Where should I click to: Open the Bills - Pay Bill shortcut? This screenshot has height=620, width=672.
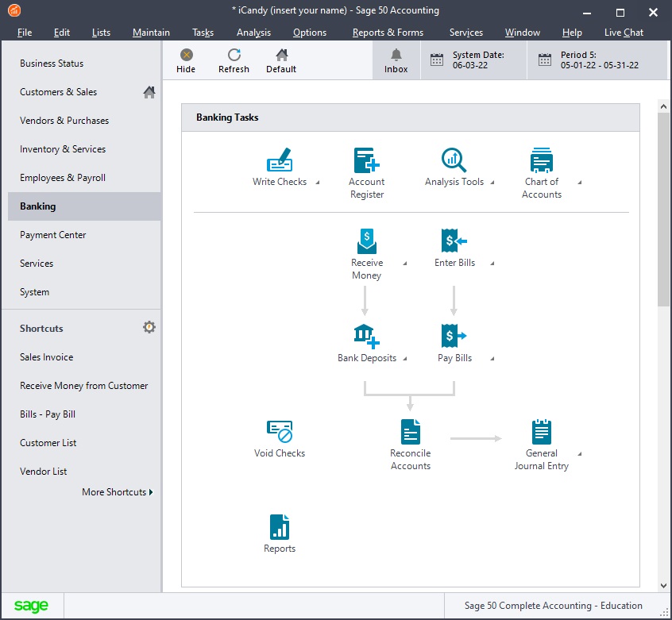[x=47, y=414]
